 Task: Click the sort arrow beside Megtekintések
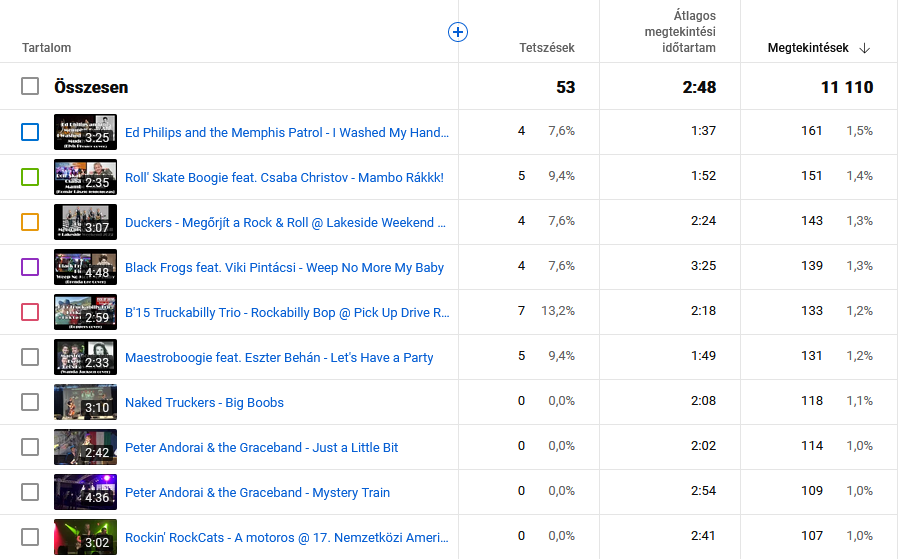865,48
